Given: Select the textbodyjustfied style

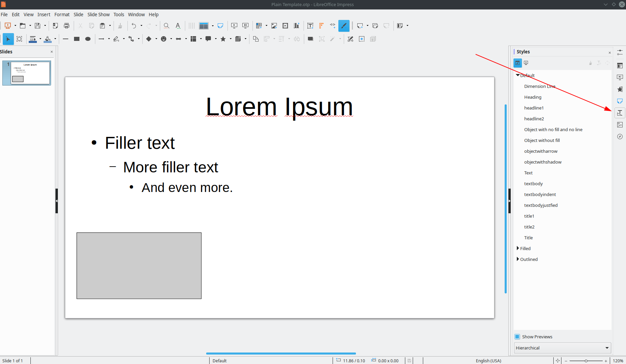Looking at the screenshot, I should click(x=541, y=205).
